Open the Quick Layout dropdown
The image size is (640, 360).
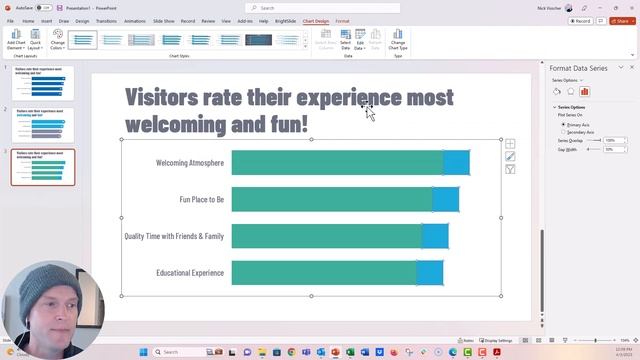(x=35, y=40)
